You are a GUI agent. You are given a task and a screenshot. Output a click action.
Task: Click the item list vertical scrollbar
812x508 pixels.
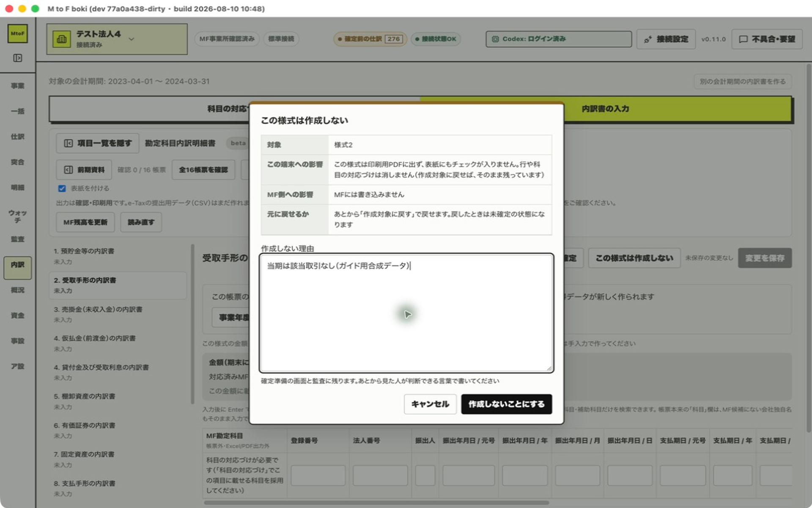tap(192, 324)
